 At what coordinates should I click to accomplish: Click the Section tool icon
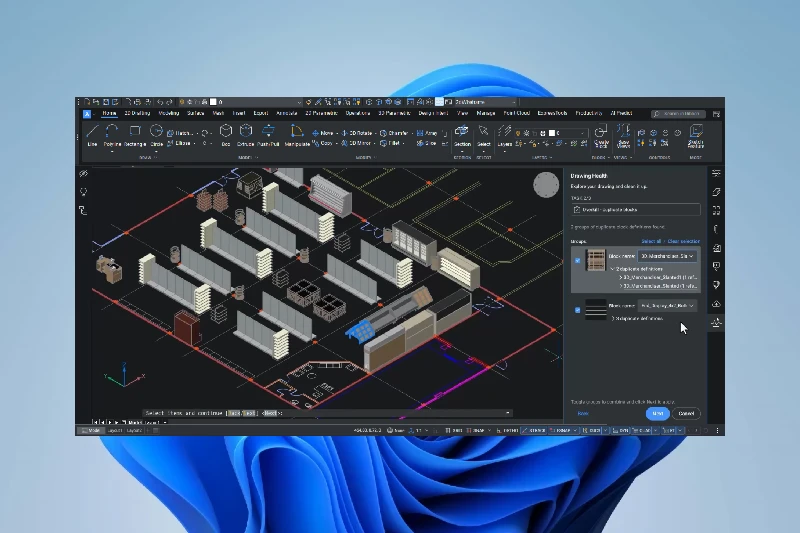tap(462, 133)
